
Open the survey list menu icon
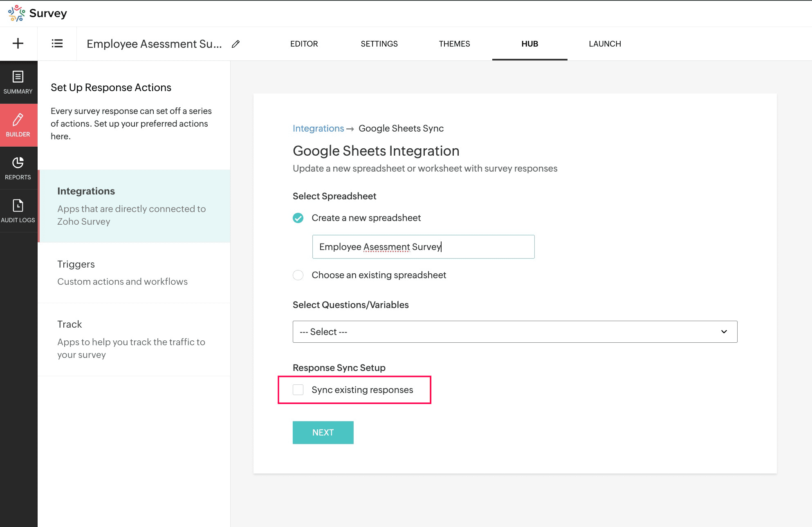coord(57,43)
